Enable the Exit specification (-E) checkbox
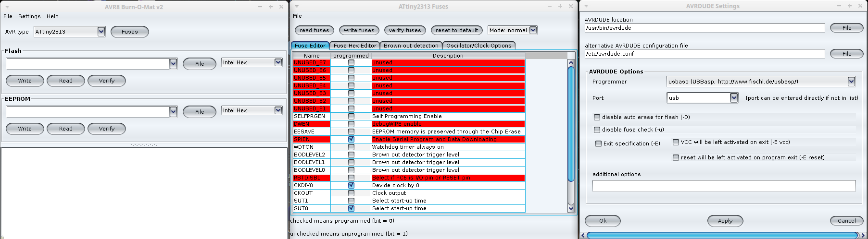The width and height of the screenshot is (868, 239). [598, 143]
